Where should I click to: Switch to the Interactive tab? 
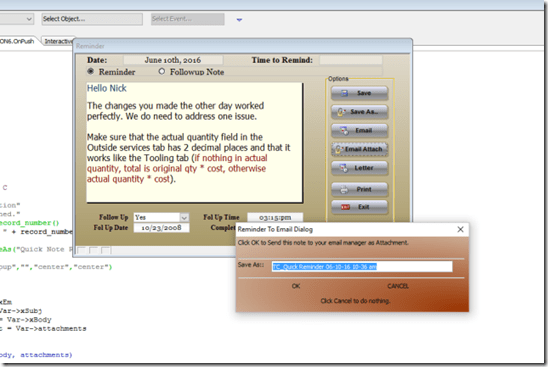(59, 41)
